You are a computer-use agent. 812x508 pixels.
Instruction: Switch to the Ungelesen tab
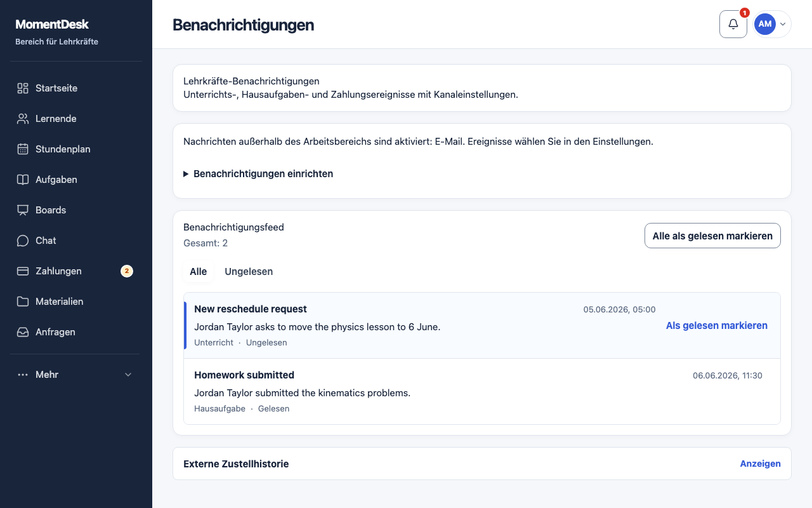point(249,272)
